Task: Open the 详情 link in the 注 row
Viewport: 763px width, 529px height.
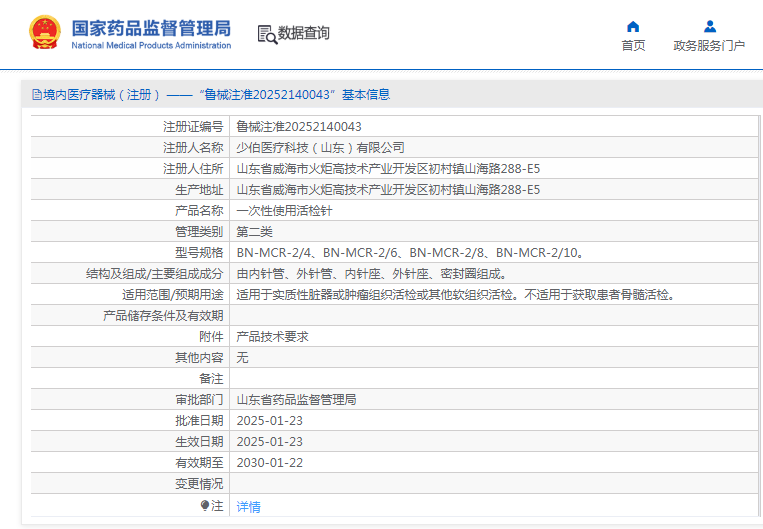Action: click(248, 507)
